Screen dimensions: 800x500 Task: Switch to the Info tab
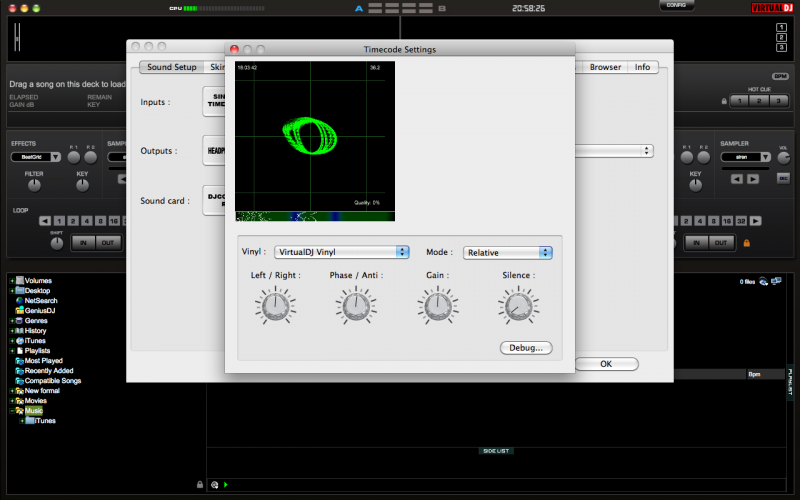click(x=642, y=67)
